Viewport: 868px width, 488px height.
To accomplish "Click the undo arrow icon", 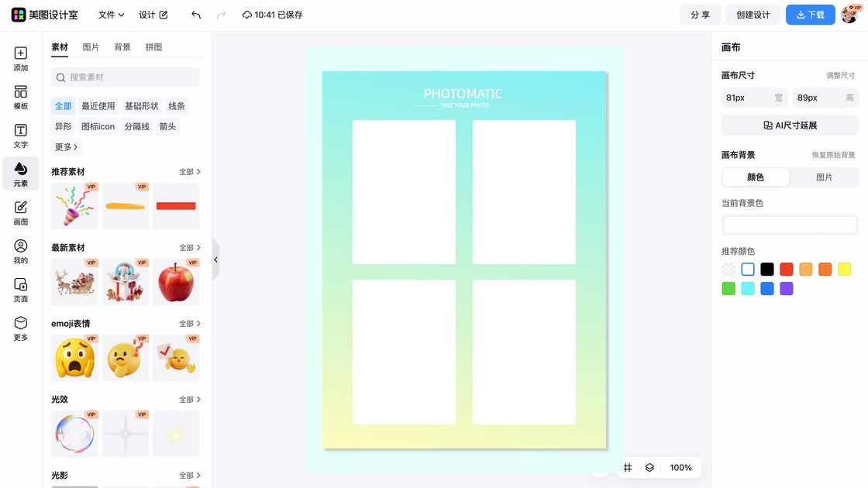I will [196, 15].
